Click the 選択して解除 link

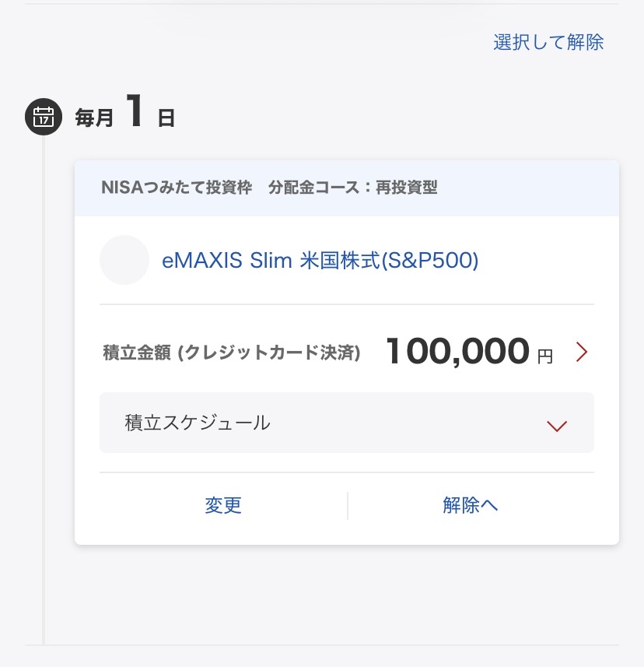[x=548, y=42]
